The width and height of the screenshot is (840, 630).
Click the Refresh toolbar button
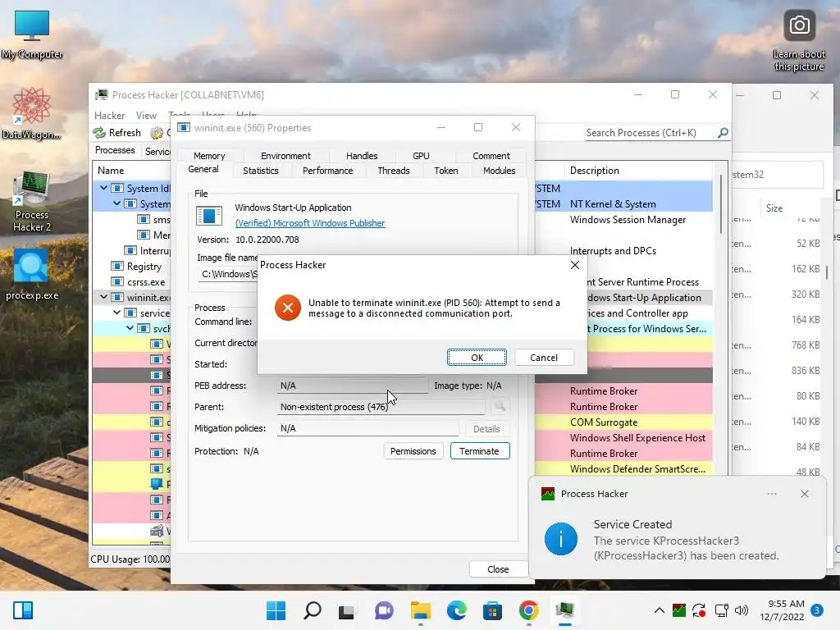tap(117, 132)
